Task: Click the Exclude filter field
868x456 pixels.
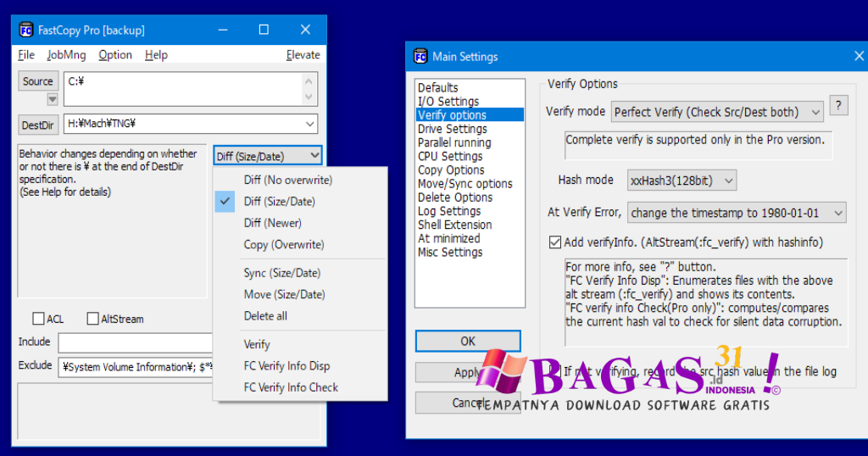Action: point(136,367)
